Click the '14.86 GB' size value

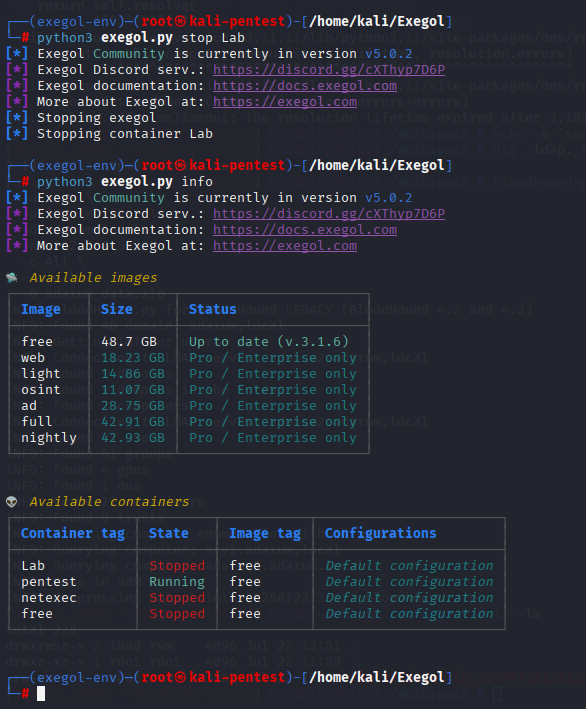[132, 373]
